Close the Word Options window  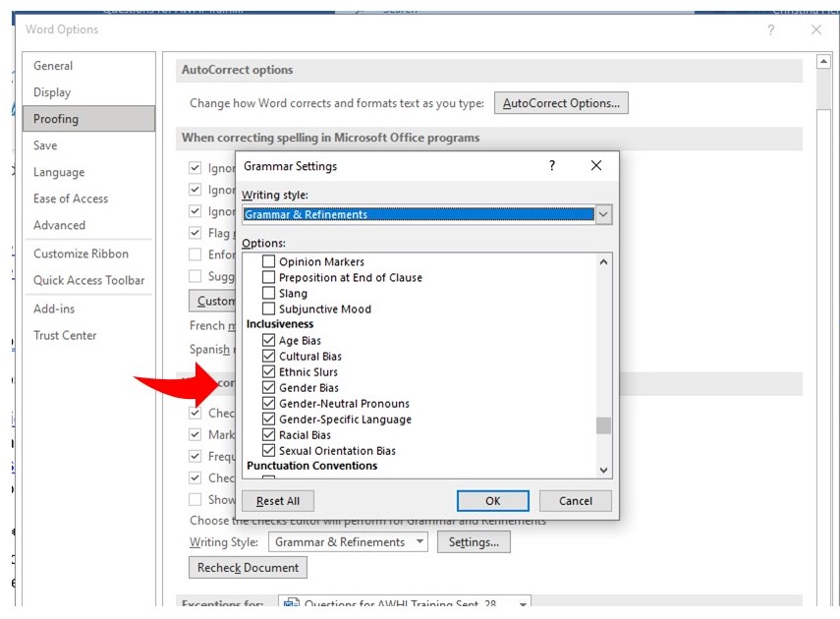[815, 30]
